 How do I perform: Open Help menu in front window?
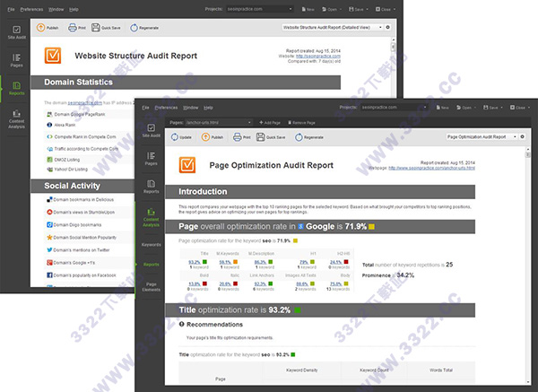[208, 108]
